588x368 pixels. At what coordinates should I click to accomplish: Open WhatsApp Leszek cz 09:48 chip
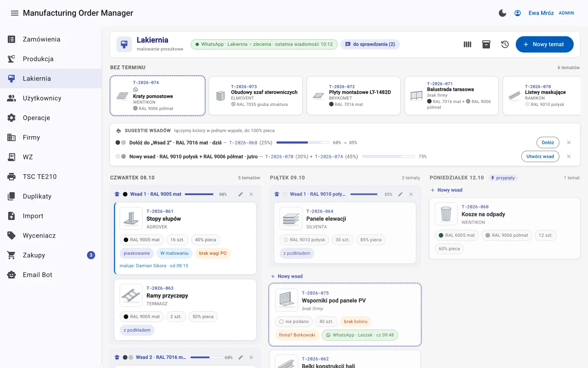(x=360, y=335)
